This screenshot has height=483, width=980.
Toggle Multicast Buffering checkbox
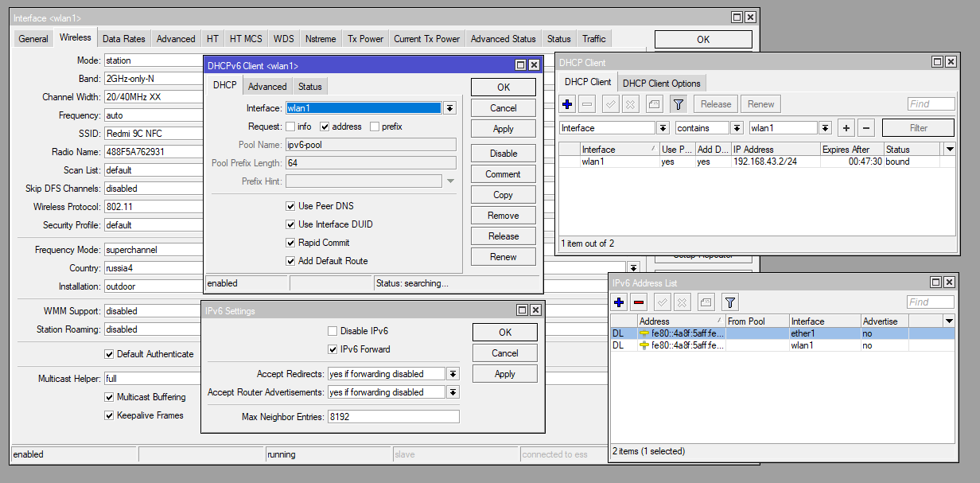109,397
